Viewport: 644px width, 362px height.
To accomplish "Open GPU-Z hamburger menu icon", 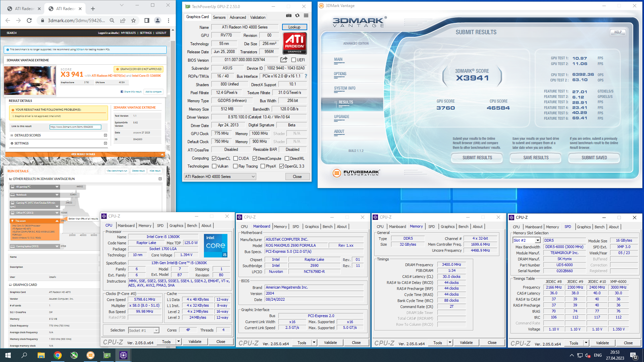I will tap(306, 15).
